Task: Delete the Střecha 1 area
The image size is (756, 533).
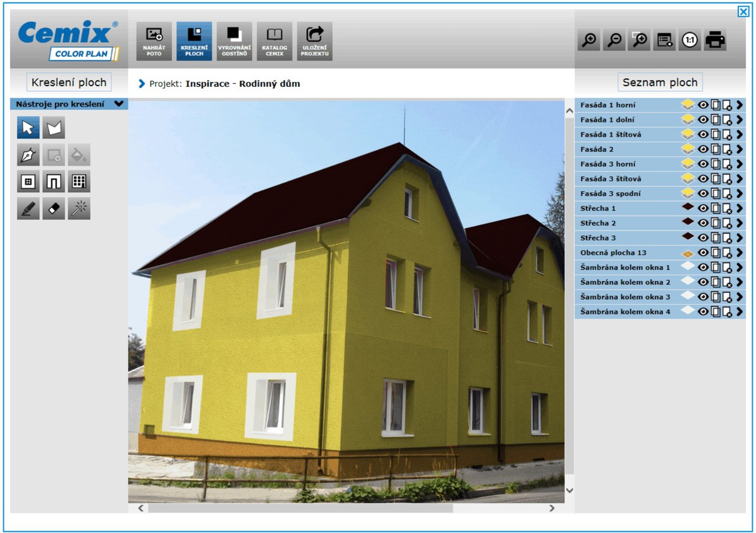Action: pos(727,209)
